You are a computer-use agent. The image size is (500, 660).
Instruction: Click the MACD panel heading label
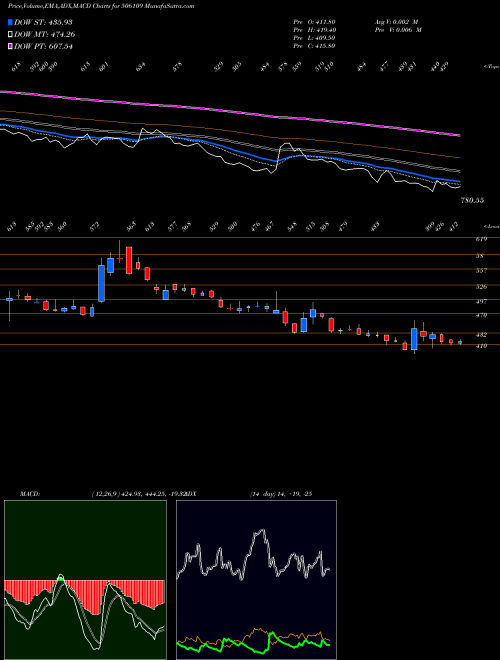coord(29,494)
